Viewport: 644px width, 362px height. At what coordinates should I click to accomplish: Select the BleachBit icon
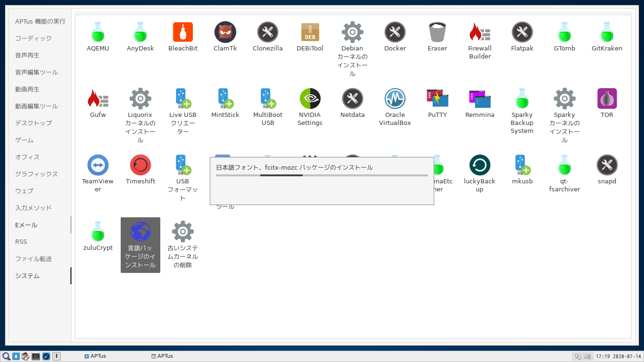coord(183,32)
